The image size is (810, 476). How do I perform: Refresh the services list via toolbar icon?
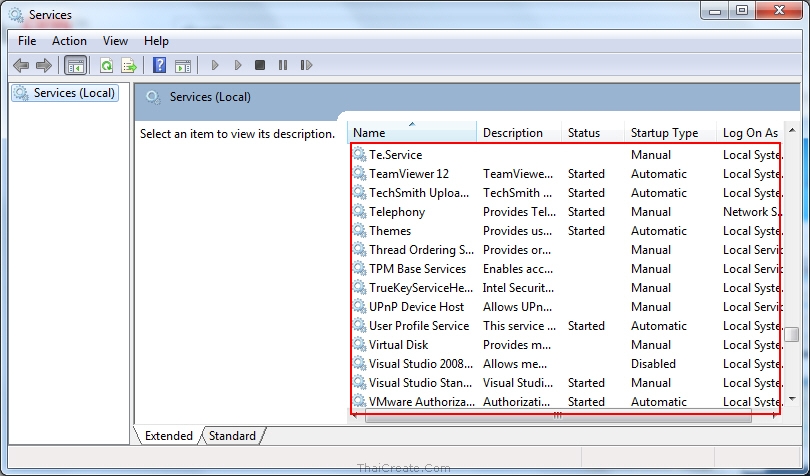click(x=106, y=66)
